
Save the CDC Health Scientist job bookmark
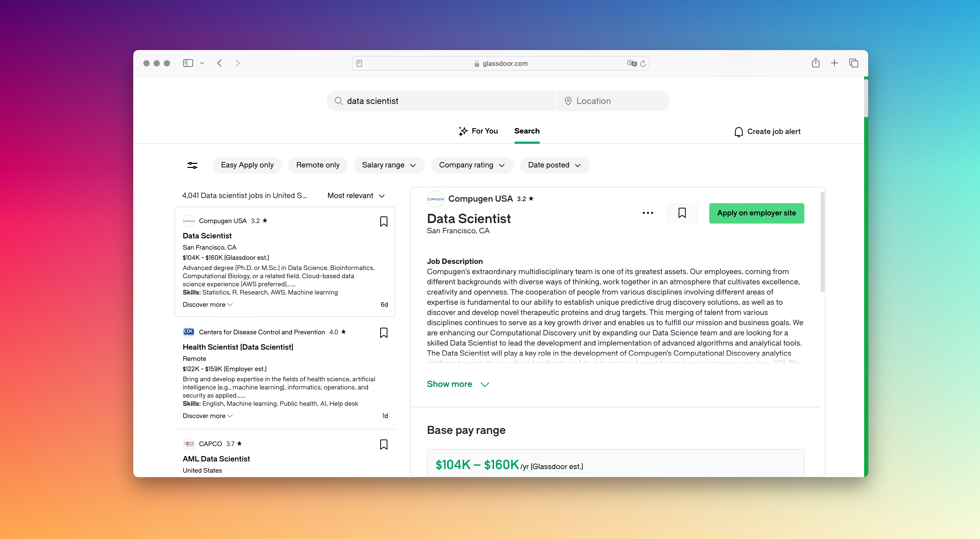click(384, 333)
